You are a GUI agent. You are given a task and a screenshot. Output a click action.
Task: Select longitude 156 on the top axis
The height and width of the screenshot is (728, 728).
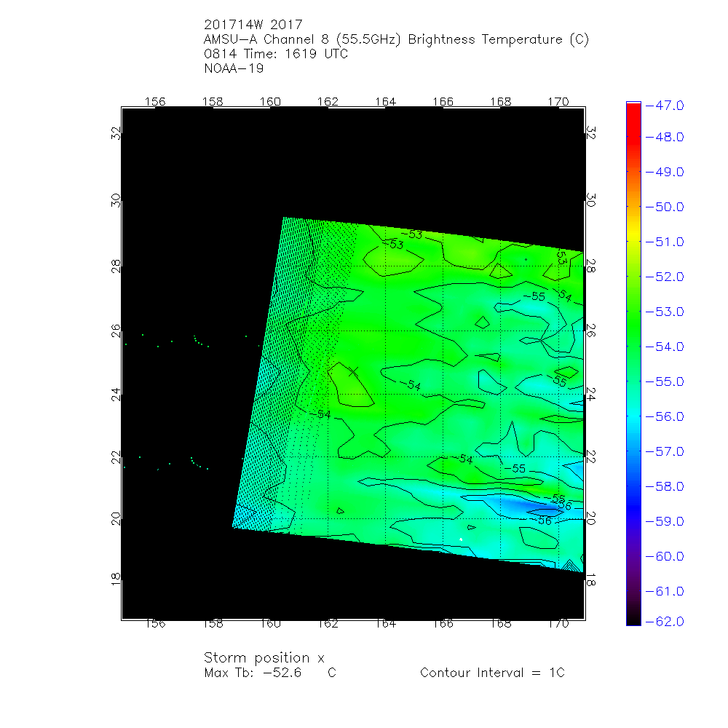[155, 102]
